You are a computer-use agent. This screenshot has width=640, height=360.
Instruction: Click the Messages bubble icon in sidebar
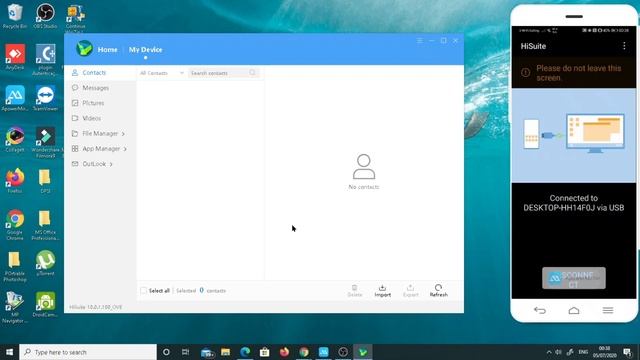click(75, 88)
